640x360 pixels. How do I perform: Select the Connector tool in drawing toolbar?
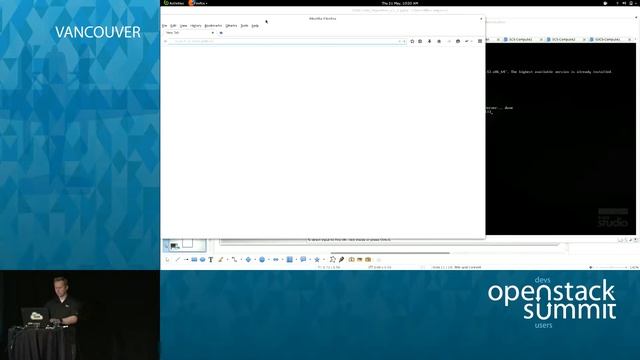(x=234, y=260)
